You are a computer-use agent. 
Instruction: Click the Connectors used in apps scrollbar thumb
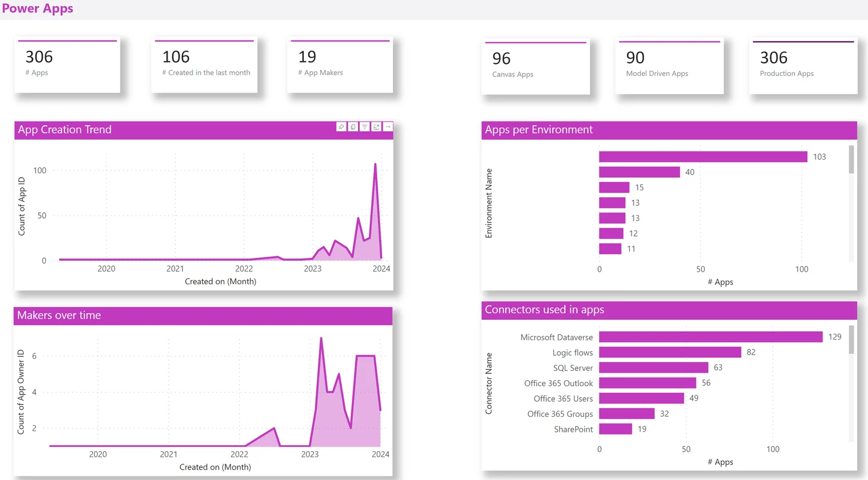point(852,340)
